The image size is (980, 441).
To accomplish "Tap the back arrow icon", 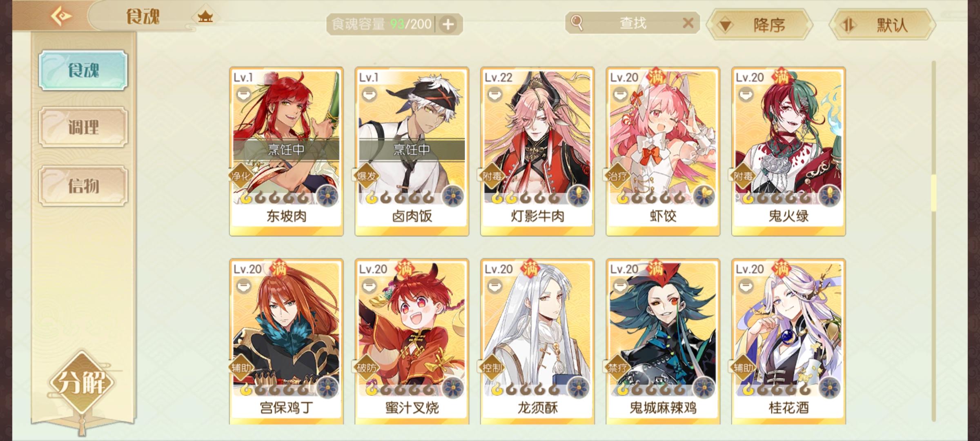I will point(61,16).
